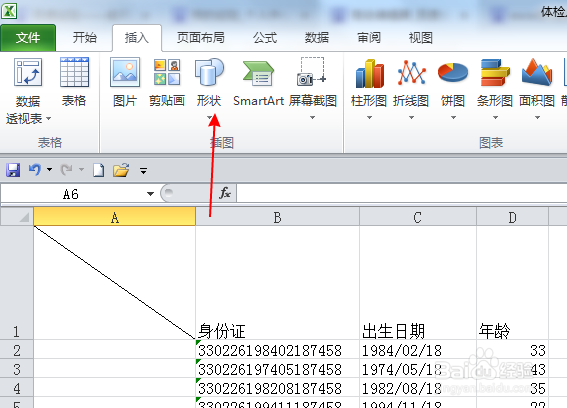The image size is (567, 408).
Task: Open the File (文件) tab
Action: pyautogui.click(x=28, y=38)
